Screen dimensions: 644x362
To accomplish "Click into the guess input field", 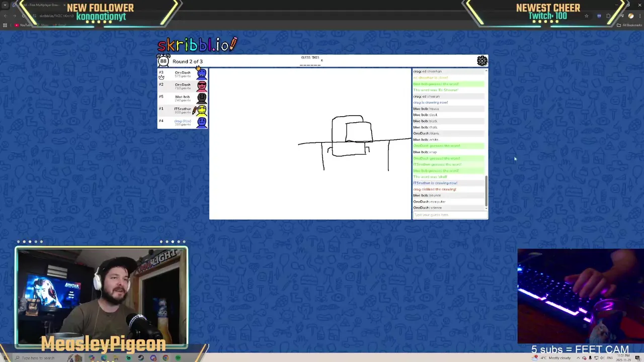I will point(450,215).
